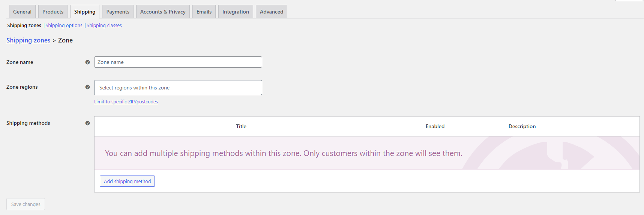Go to the Advanced tab

tap(272, 12)
